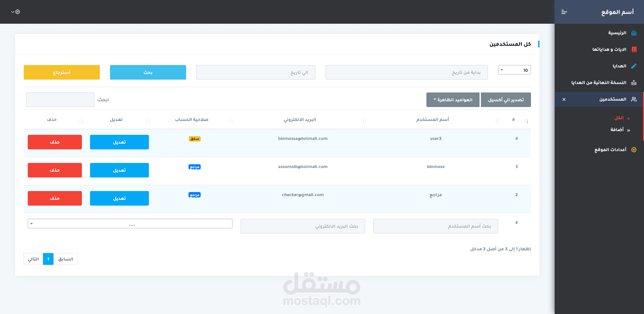Go to السابق previous page
Viewport: 644px width, 314px height.
[x=65, y=259]
